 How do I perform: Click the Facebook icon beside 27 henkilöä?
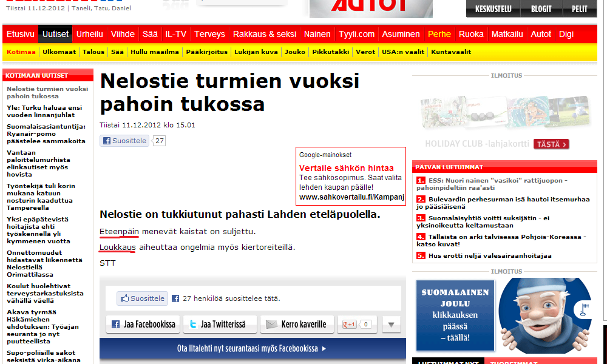tap(175, 298)
